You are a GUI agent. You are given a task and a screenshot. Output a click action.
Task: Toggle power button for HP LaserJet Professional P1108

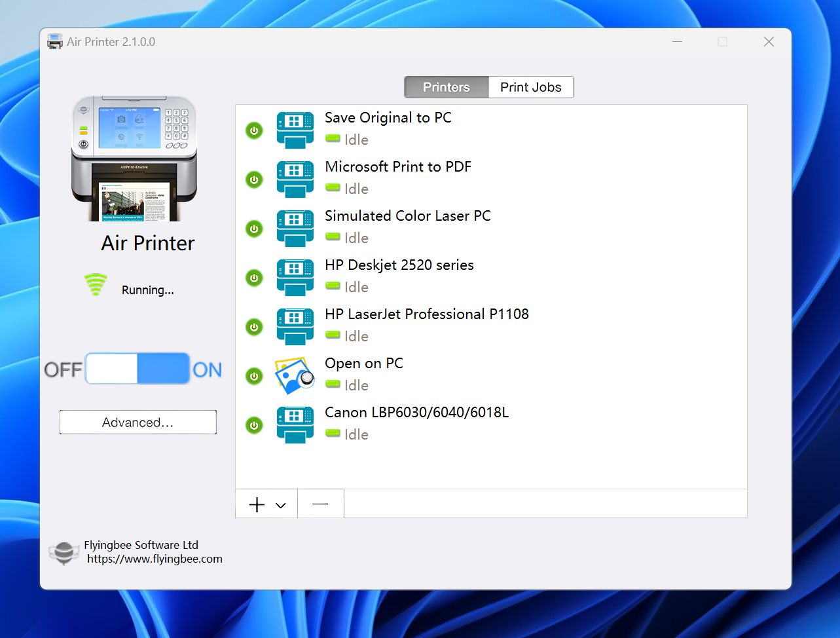(254, 327)
